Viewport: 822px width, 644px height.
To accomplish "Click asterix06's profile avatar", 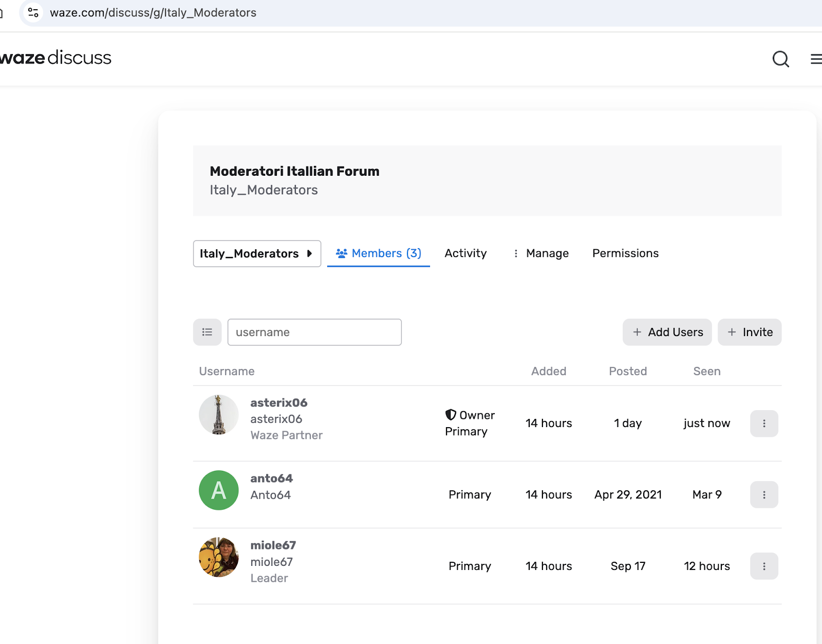I will [x=219, y=415].
